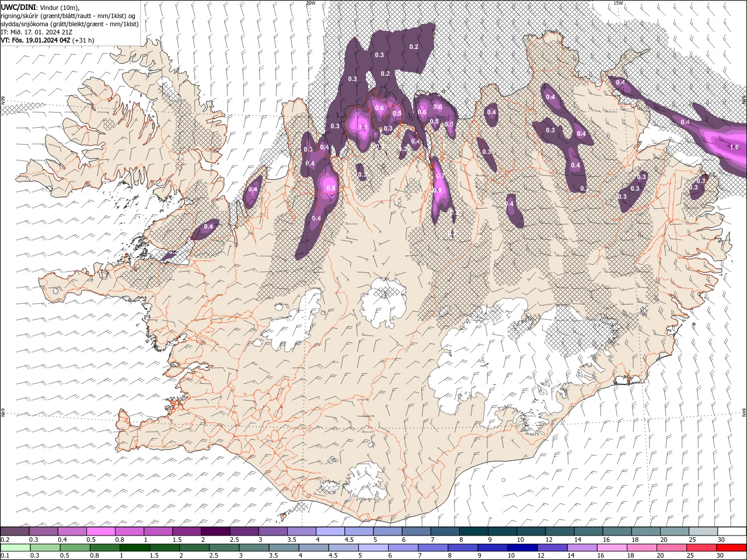The width and height of the screenshot is (747, 560).
Task: Click the VT: Fös. 19.01.2024 04Z valid time
Action: (47, 40)
